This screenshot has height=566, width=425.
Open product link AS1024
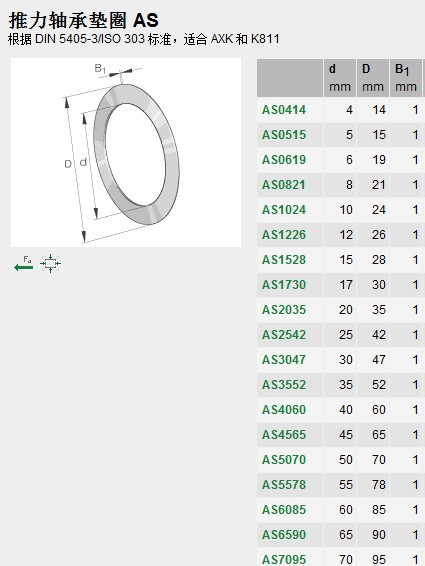coord(284,210)
